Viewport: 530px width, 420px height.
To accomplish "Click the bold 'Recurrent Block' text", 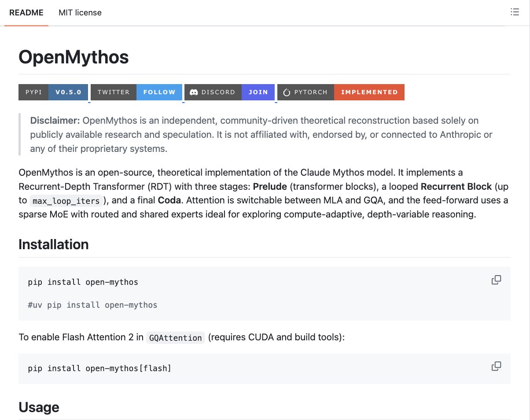I will coord(456,186).
